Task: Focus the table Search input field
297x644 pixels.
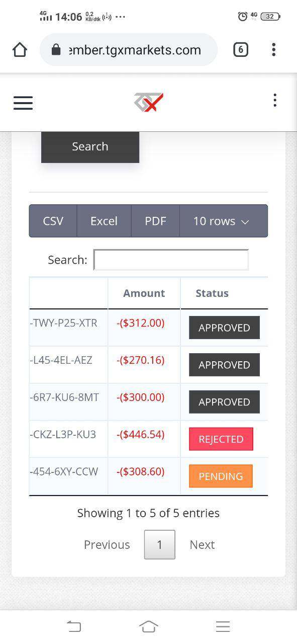Action: (x=171, y=260)
